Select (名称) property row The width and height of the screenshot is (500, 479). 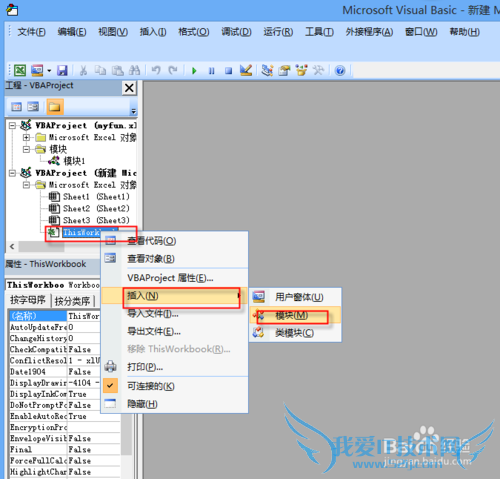[x=55, y=316]
